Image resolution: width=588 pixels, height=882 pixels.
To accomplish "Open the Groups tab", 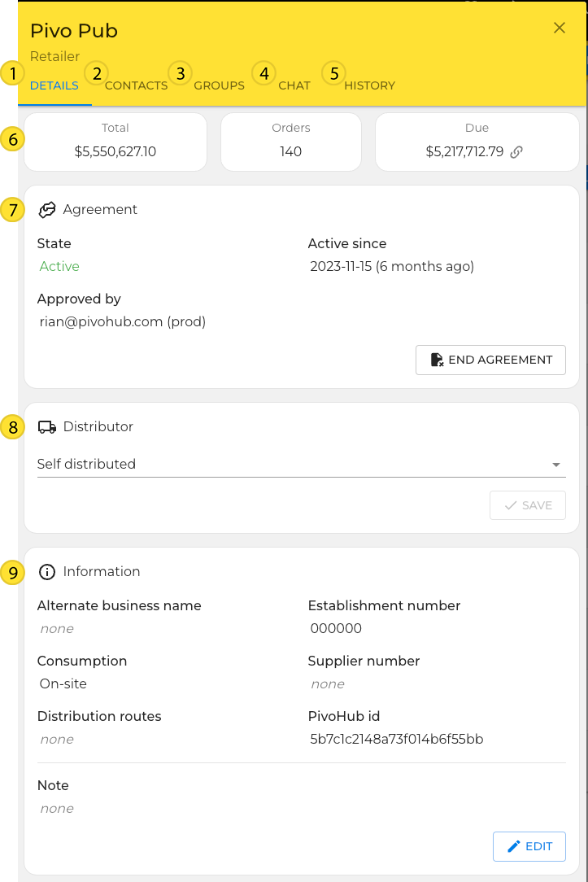I will (220, 85).
